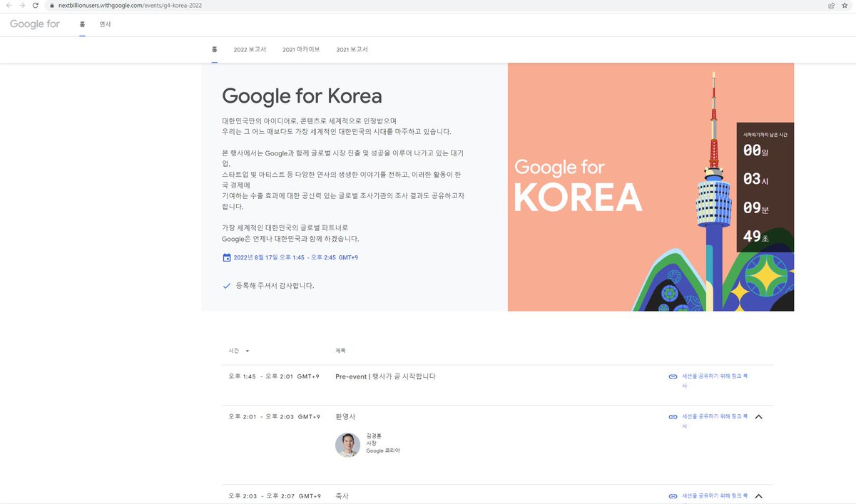Screen dimensions: 856x504
Task: Click the browser forward arrow
Action: pos(21,5)
